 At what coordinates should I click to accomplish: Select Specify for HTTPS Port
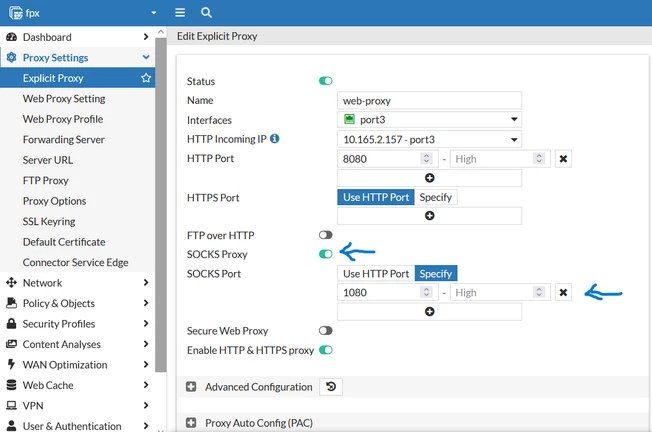tap(436, 197)
